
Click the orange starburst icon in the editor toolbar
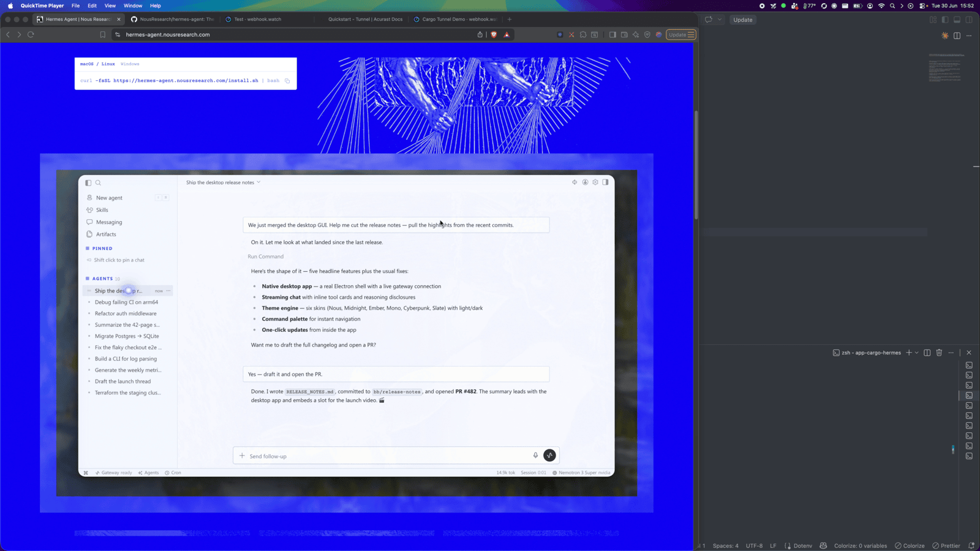click(x=945, y=36)
